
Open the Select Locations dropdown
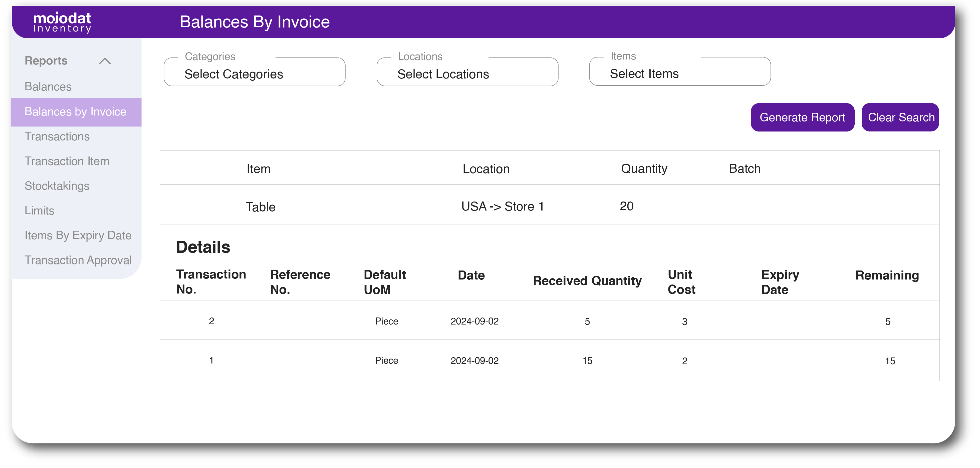click(x=467, y=74)
